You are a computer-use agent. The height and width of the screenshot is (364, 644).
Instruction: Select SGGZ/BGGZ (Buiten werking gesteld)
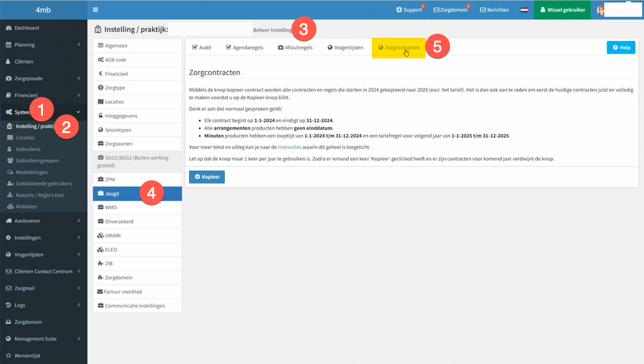(137, 162)
